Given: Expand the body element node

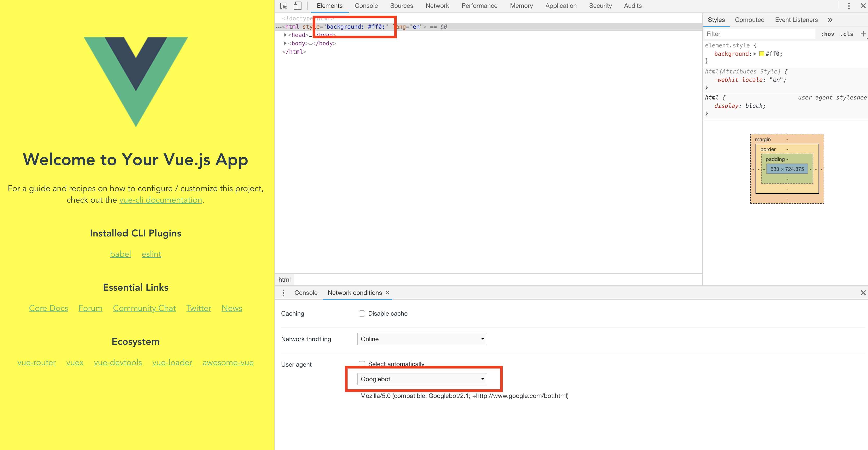Looking at the screenshot, I should (x=285, y=43).
